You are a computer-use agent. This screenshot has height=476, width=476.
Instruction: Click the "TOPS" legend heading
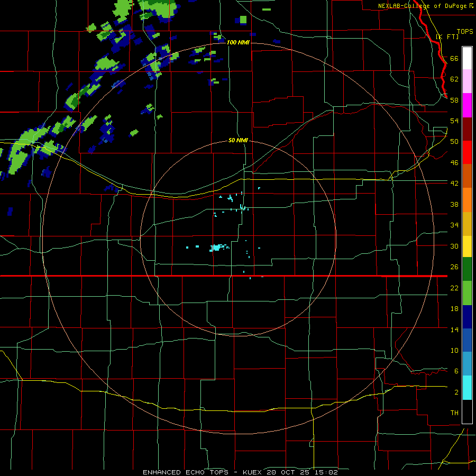pyautogui.click(x=465, y=31)
